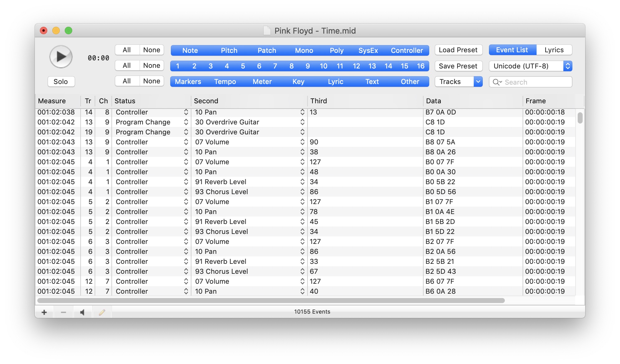Switch to the Lyrics tab

pyautogui.click(x=554, y=50)
